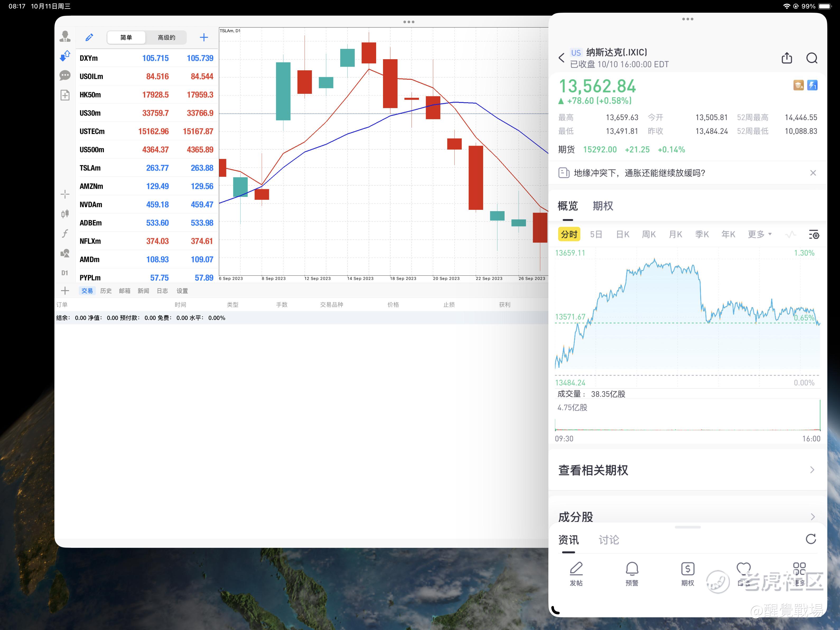Switch watchlist to 高级的 mode
This screenshot has width=840, height=630.
166,37
